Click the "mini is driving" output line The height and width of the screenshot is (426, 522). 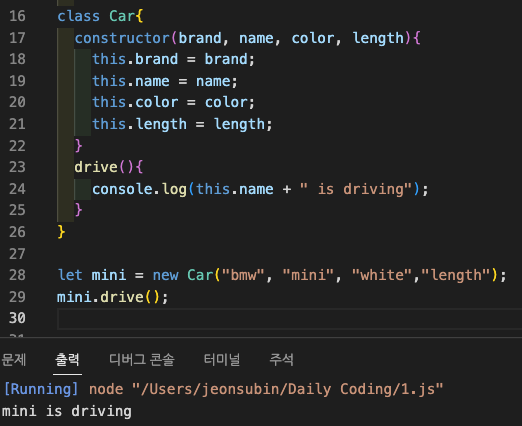click(x=67, y=411)
